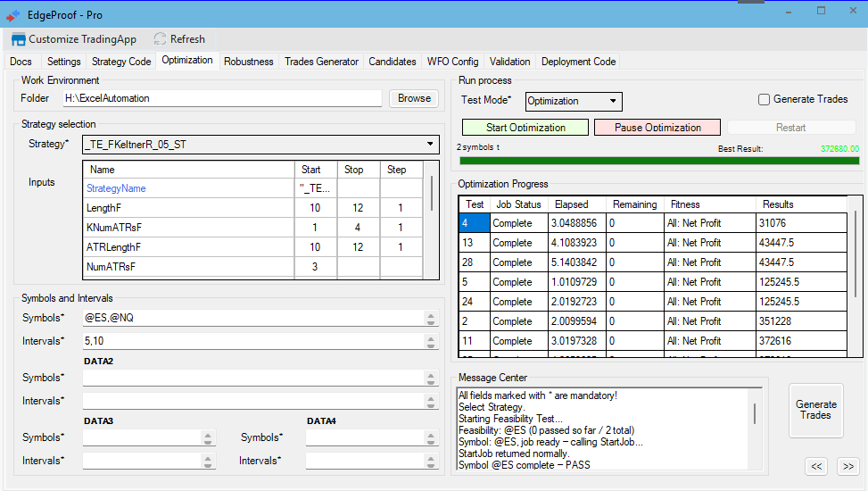Open the Docs tab
This screenshot has height=491, width=868.
tap(21, 62)
